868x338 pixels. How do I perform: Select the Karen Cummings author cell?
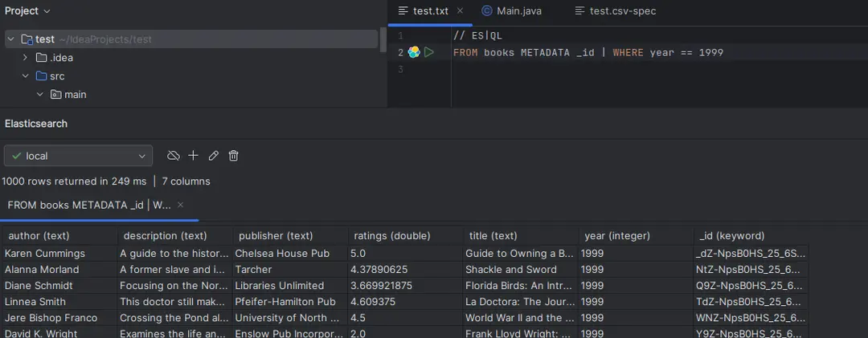(59, 254)
